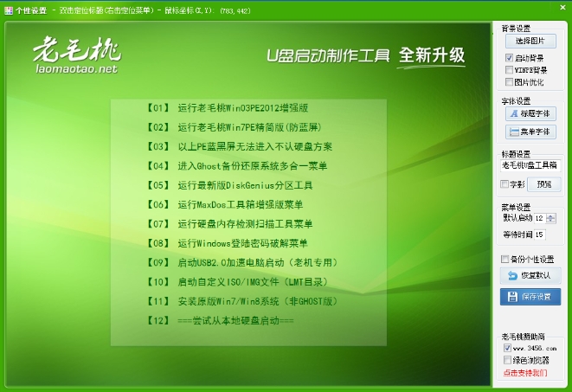Click the 等待时间 field showing 15
Screen dimensions: 572x392
pyautogui.click(x=539, y=235)
